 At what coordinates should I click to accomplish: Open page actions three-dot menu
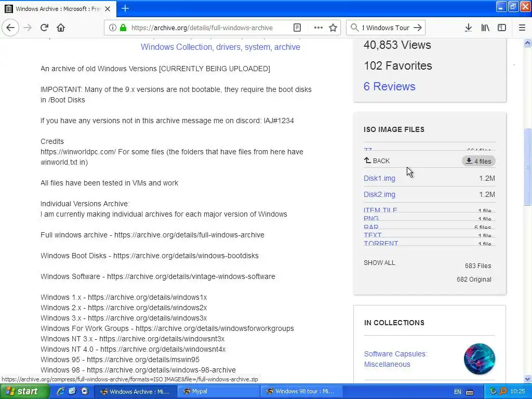coord(318,28)
